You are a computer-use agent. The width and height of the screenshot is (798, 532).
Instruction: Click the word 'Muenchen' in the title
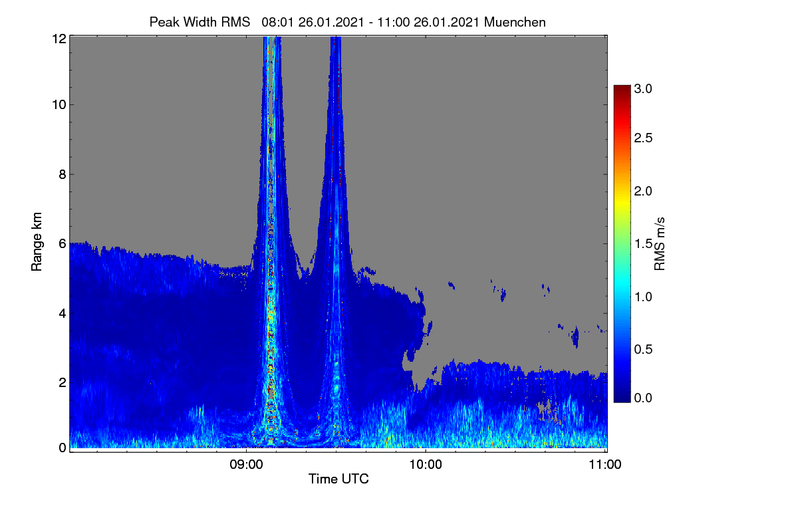tap(515, 22)
